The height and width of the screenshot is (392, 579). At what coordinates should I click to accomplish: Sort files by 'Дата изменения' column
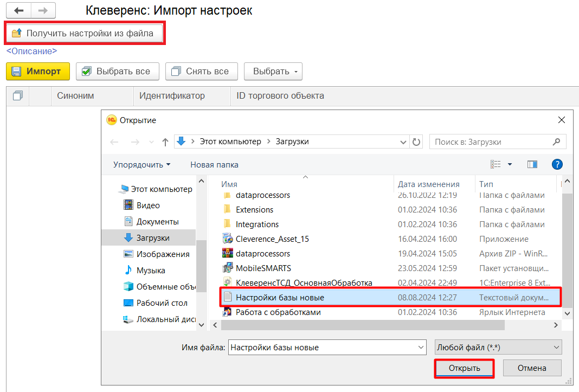(428, 184)
